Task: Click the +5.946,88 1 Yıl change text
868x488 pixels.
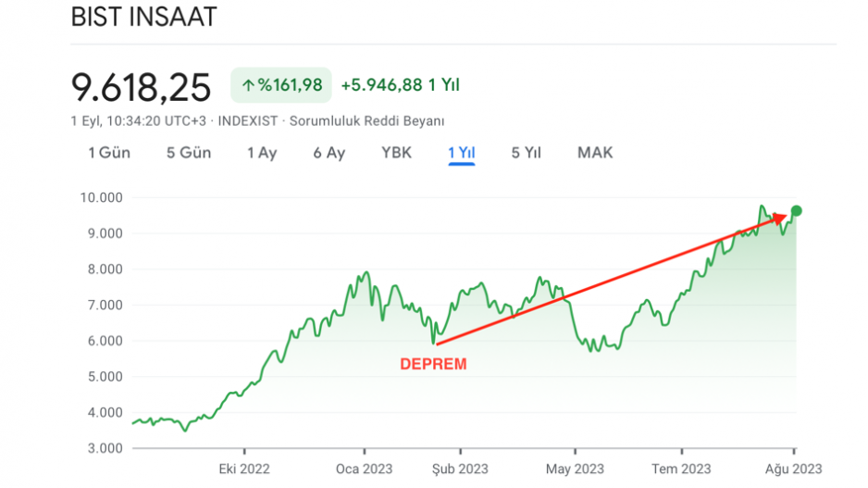Action: click(x=400, y=86)
